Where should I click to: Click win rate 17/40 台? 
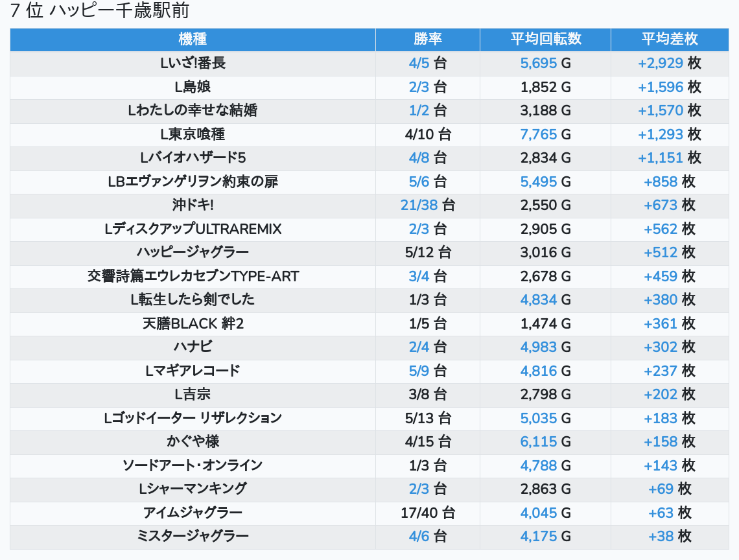427,513
